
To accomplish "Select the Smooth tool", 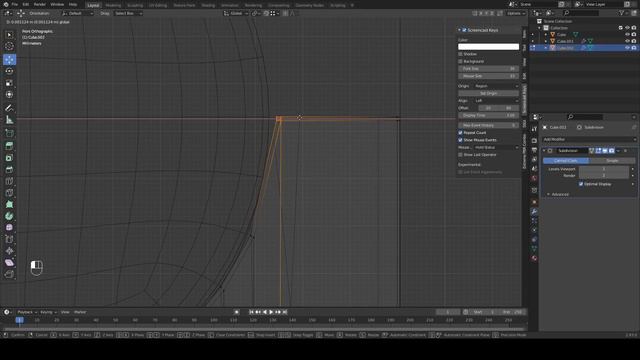I will [x=9, y=227].
